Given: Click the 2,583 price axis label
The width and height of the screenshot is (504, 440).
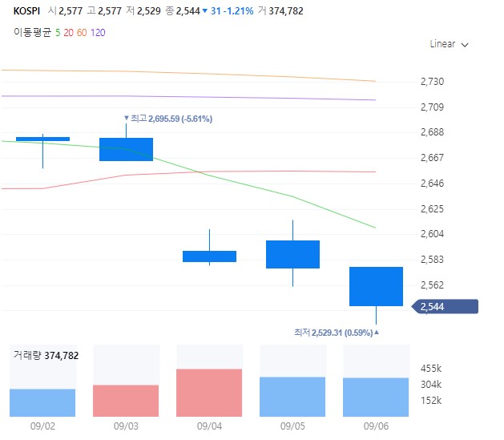Looking at the screenshot, I should 433,260.
